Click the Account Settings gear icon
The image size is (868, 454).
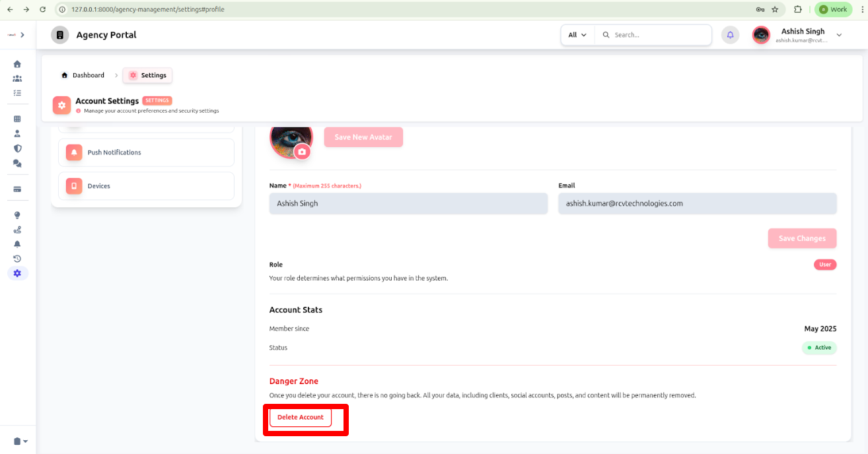click(61, 105)
